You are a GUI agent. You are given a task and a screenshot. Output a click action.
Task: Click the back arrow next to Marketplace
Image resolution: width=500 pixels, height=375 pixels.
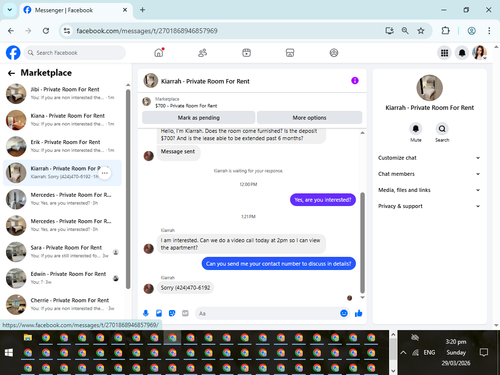click(x=11, y=73)
